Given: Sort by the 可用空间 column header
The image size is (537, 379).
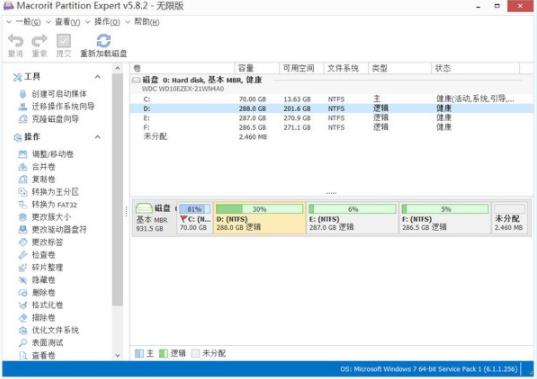Looking at the screenshot, I should tap(301, 68).
